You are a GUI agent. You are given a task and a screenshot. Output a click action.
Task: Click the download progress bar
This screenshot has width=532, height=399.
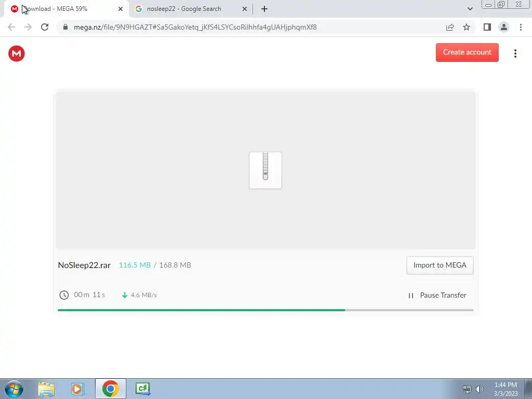coord(265,310)
